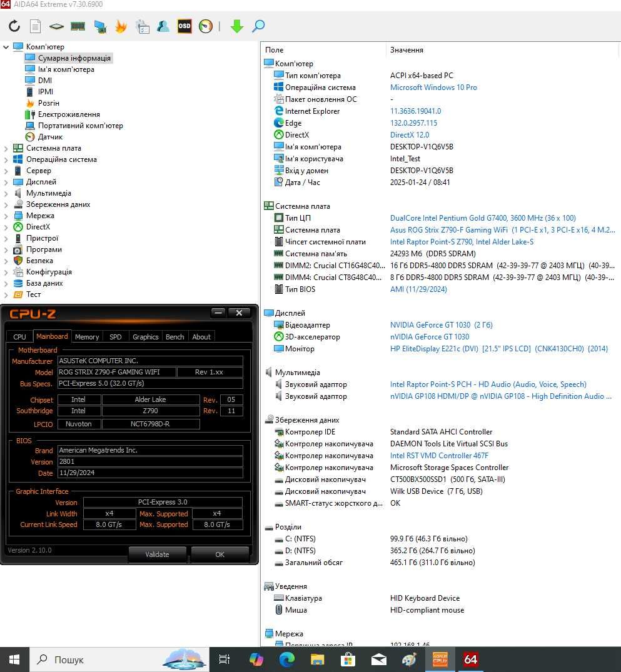Screen dimensions: 621x672
Task: Click the network monitors toolbar icon
Action: click(100, 27)
